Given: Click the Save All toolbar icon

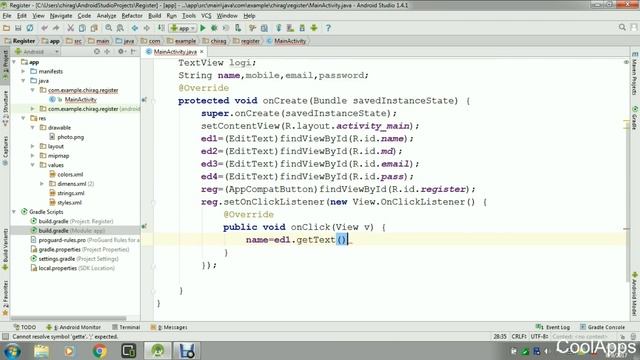Looking at the screenshot, I should pyautogui.click(x=18, y=28).
